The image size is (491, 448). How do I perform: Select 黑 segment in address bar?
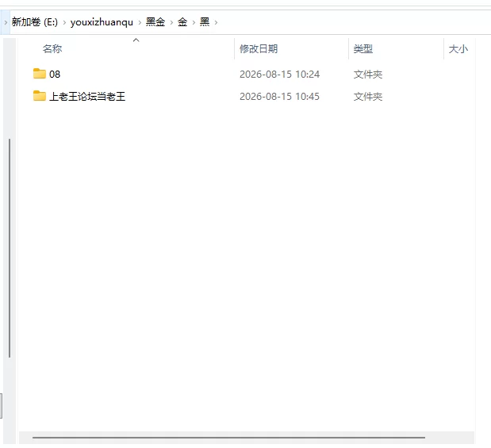click(x=205, y=22)
